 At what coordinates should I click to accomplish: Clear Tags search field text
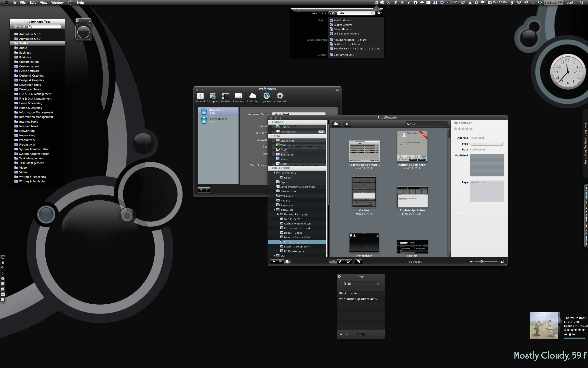tap(378, 284)
